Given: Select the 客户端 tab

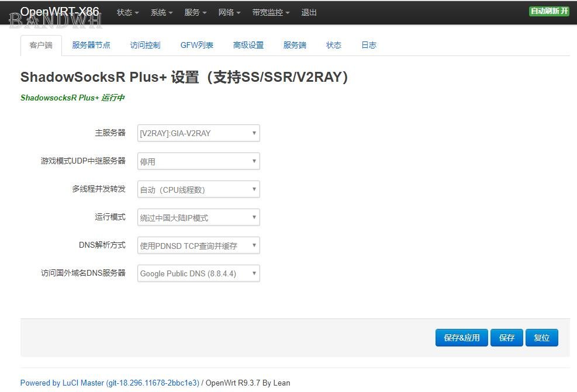Looking at the screenshot, I should click(41, 45).
